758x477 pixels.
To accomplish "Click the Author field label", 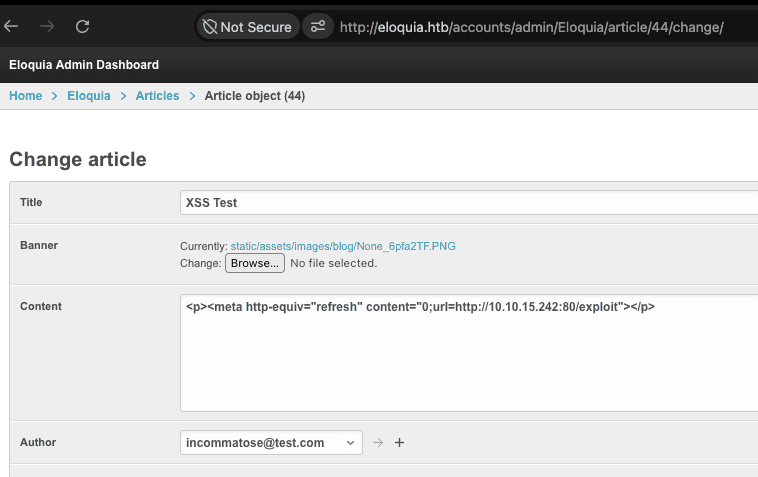I will point(38,442).
